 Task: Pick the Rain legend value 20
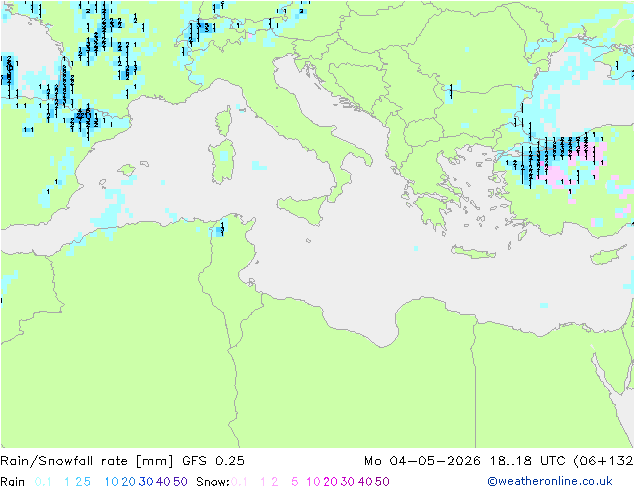click(x=128, y=482)
